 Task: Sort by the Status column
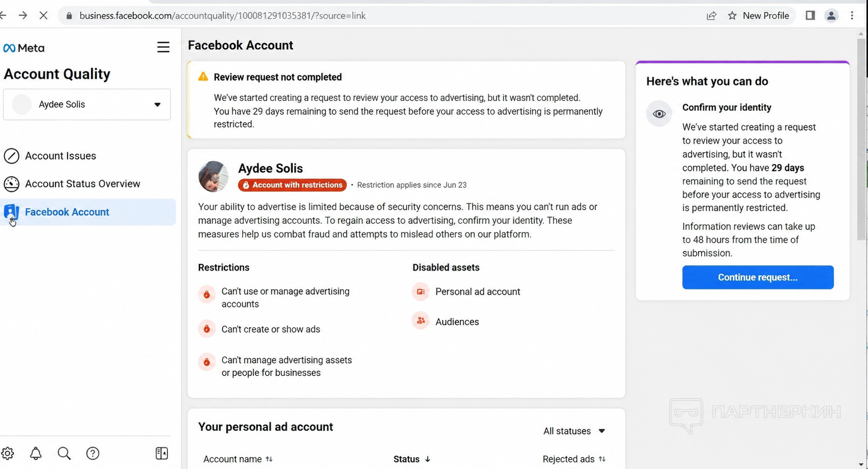click(x=412, y=459)
